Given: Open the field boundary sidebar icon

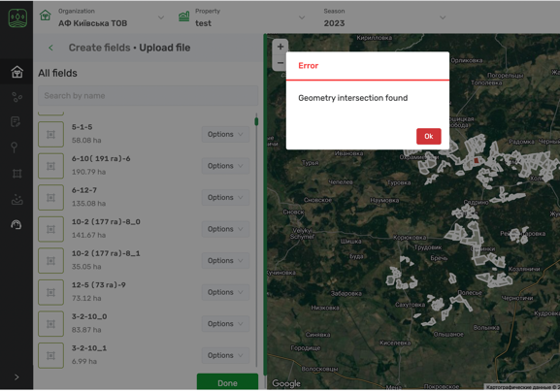Looking at the screenshot, I should click(16, 174).
